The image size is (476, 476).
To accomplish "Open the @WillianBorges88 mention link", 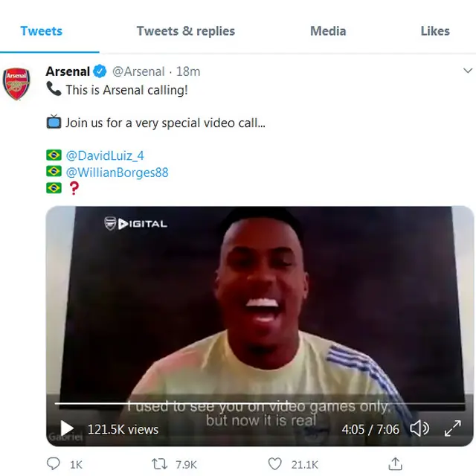I will tap(118, 173).
